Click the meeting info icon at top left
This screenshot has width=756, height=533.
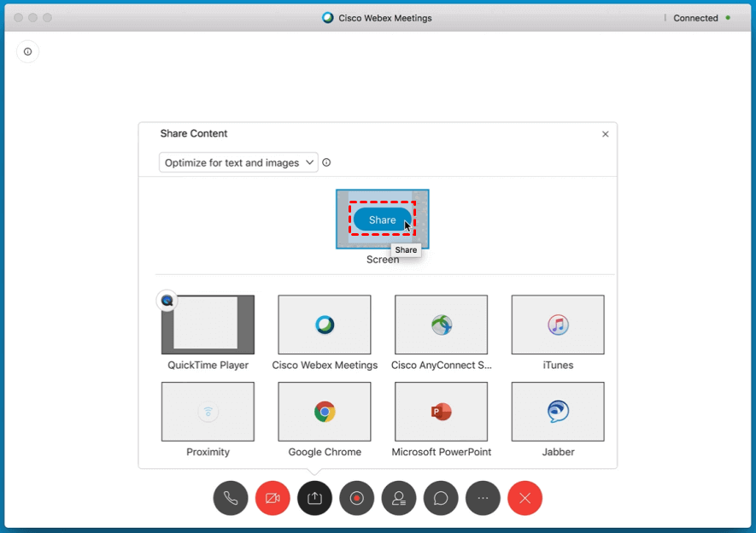click(x=27, y=51)
